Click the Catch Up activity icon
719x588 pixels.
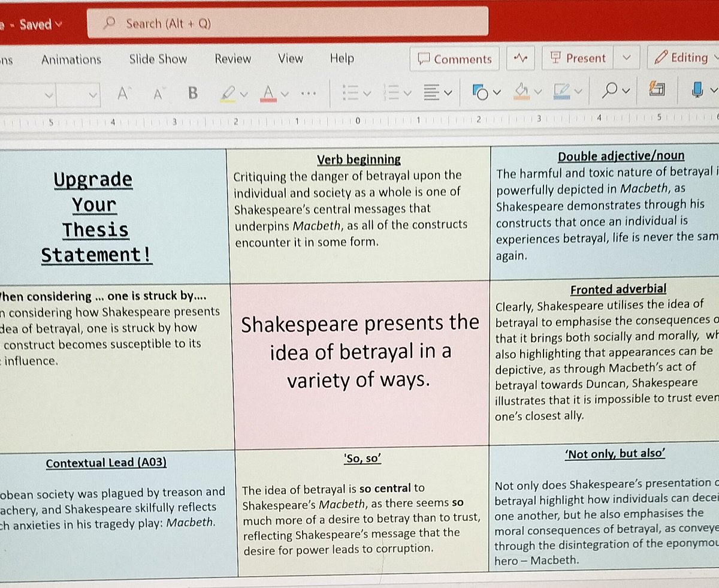pos(520,59)
